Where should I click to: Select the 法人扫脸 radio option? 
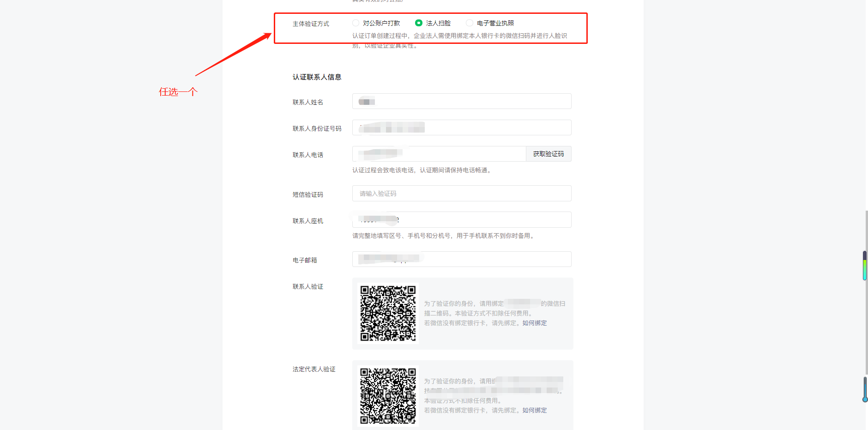pyautogui.click(x=419, y=23)
